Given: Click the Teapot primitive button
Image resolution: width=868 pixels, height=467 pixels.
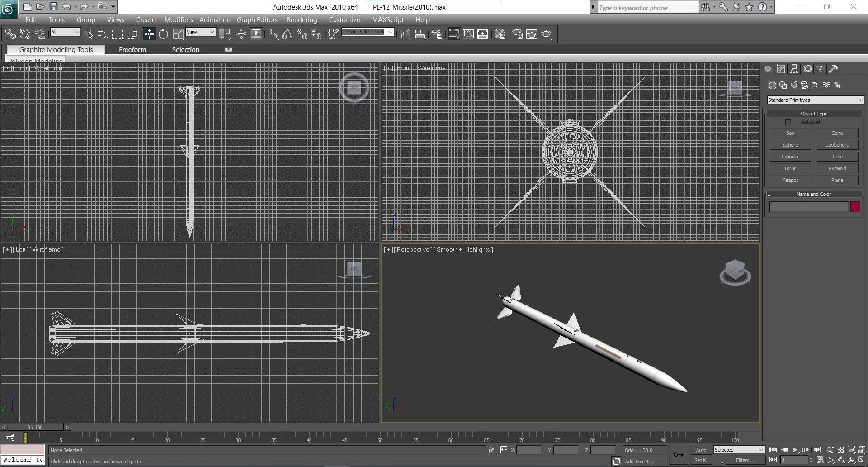Looking at the screenshot, I should click(x=790, y=180).
